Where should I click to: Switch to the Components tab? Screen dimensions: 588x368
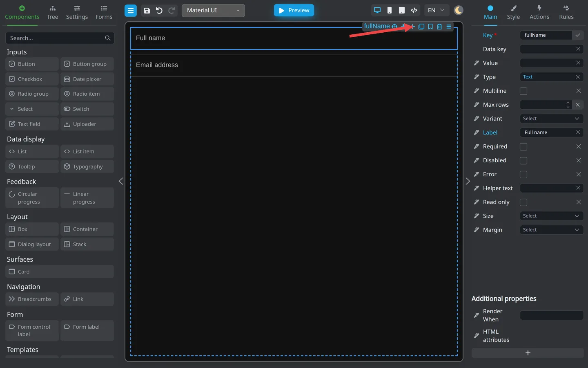[x=22, y=13]
